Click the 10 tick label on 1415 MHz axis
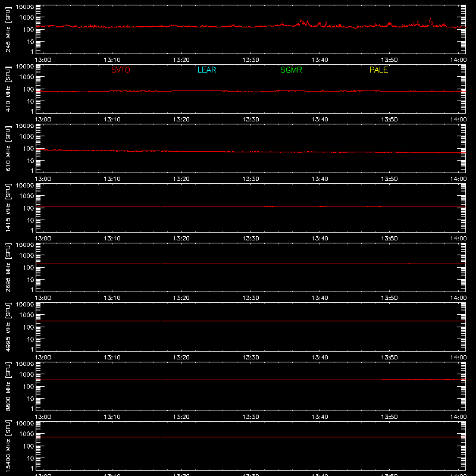 pos(31,220)
